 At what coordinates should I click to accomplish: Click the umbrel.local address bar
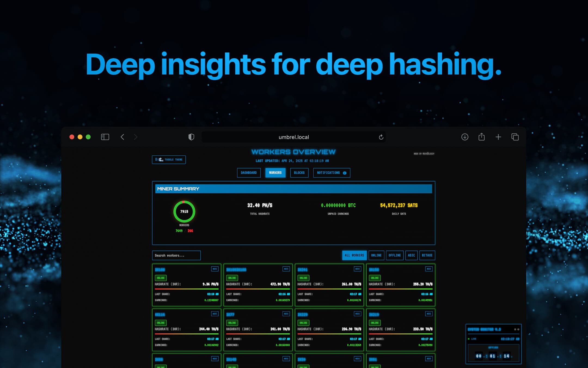tap(293, 137)
